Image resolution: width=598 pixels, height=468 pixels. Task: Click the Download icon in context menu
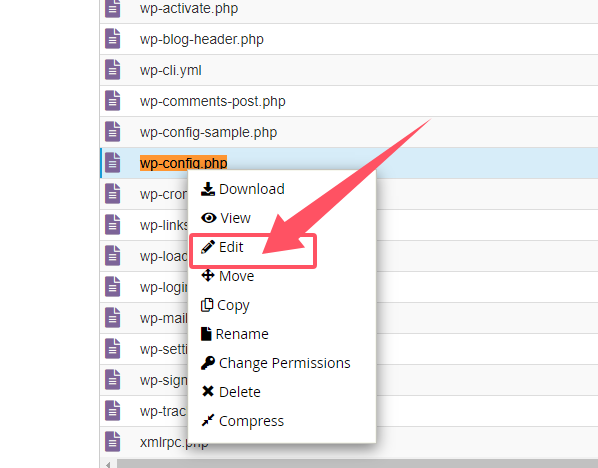coord(208,189)
